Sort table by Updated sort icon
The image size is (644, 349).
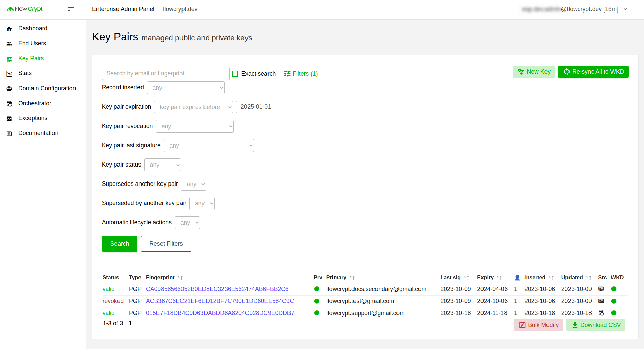[x=588, y=278]
